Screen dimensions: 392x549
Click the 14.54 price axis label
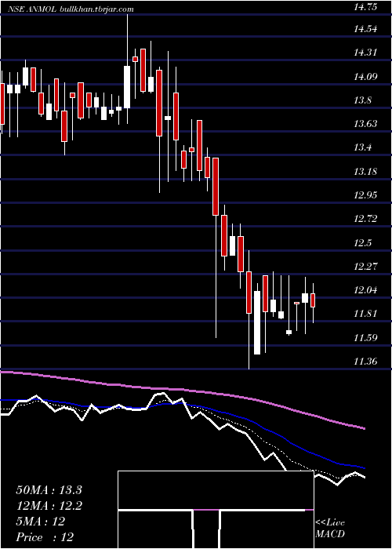[x=365, y=29]
